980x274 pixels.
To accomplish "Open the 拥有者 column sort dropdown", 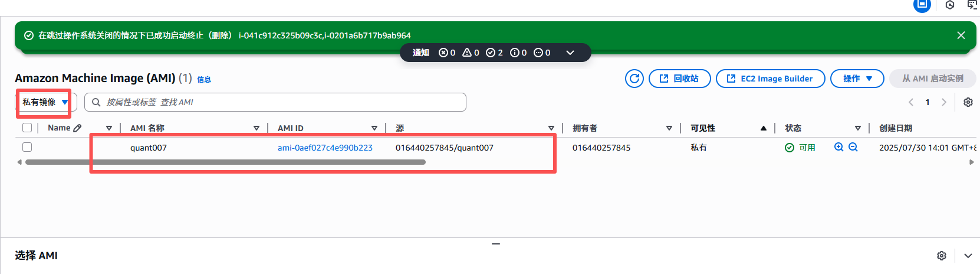I will click(x=669, y=128).
